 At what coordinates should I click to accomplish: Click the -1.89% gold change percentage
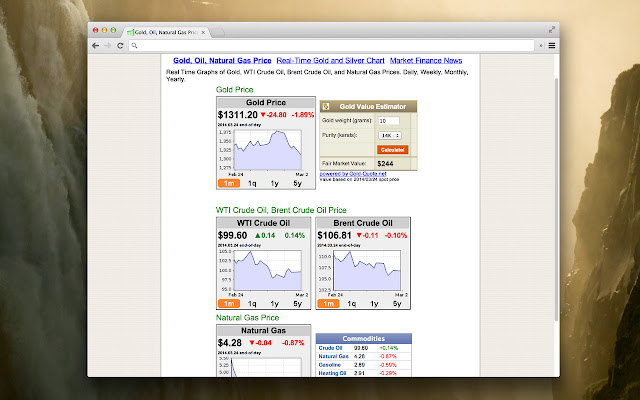tap(303, 115)
